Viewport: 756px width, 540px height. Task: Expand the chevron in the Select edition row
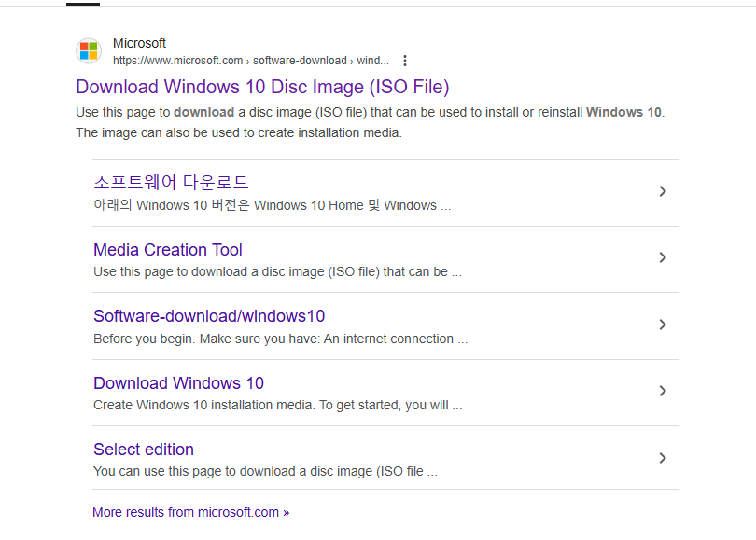coord(663,458)
